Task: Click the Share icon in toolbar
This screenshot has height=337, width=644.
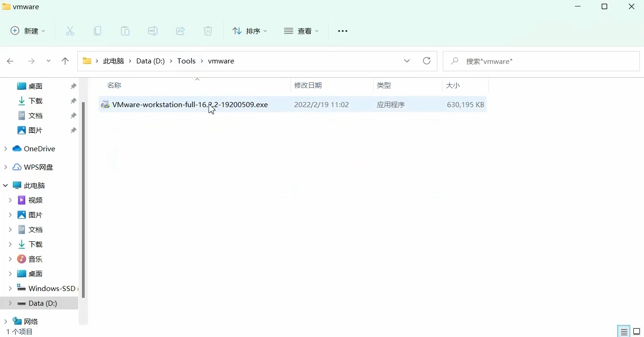Action: tap(180, 31)
